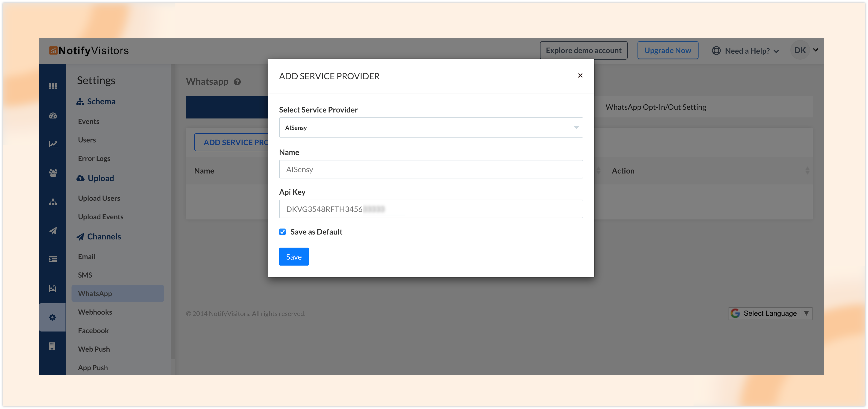Open the analytics line chart icon

click(53, 144)
